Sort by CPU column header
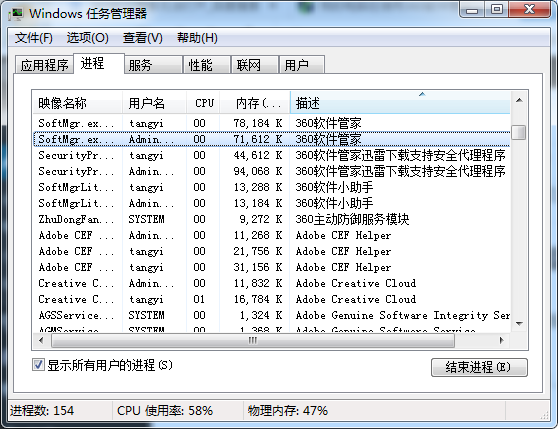The image size is (558, 429). click(203, 103)
